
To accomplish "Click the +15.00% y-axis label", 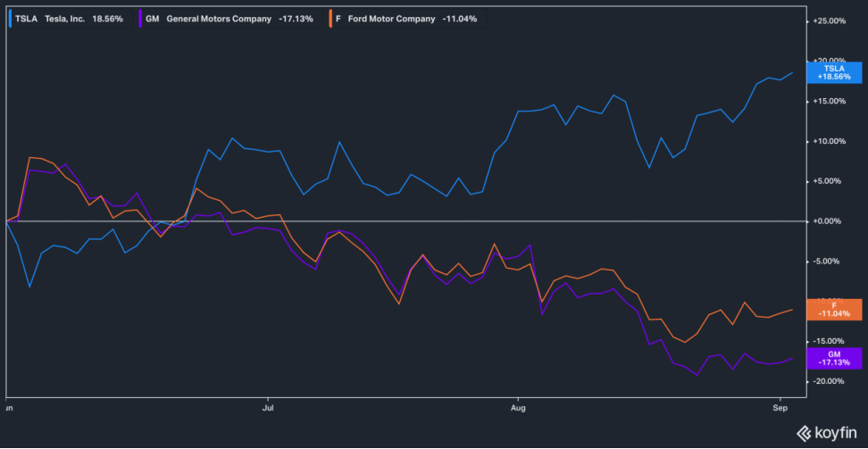I will [x=829, y=102].
